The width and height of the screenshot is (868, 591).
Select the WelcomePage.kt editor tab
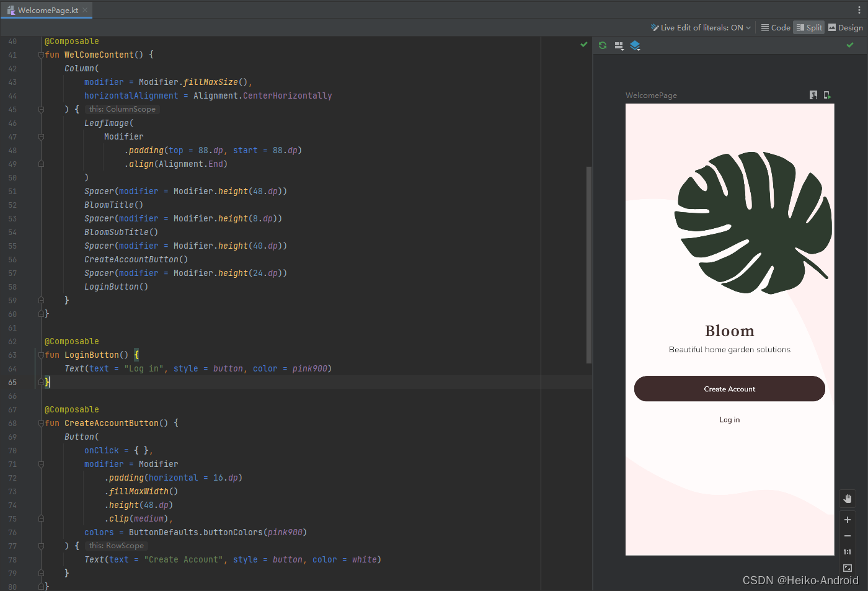click(47, 10)
